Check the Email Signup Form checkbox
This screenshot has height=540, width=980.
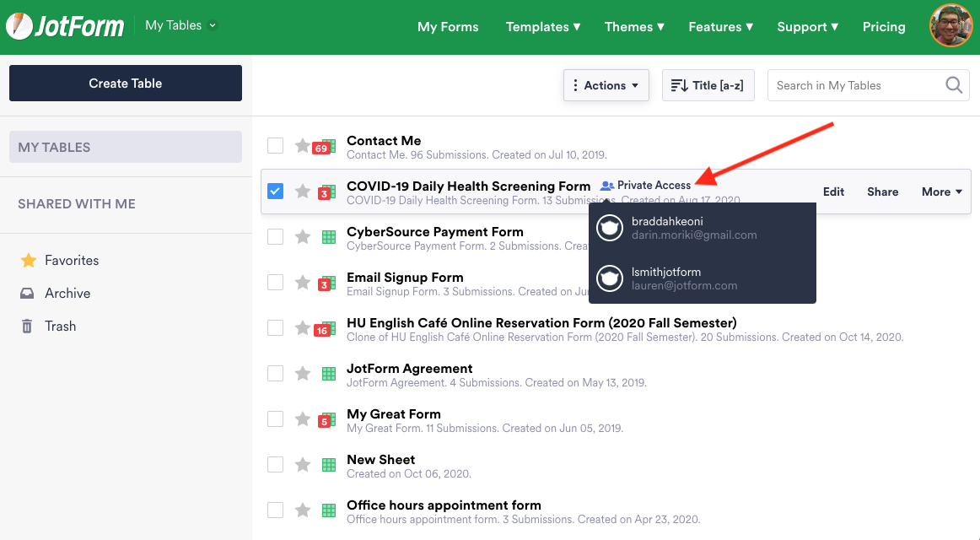275,283
